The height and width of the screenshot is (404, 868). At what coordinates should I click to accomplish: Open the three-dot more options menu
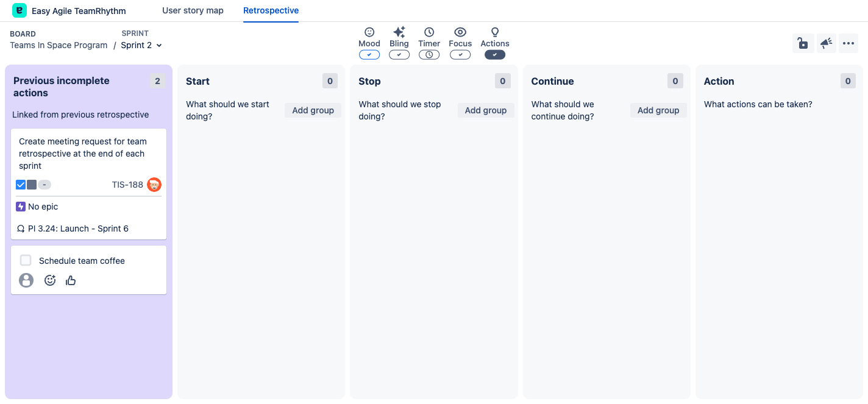coord(848,43)
